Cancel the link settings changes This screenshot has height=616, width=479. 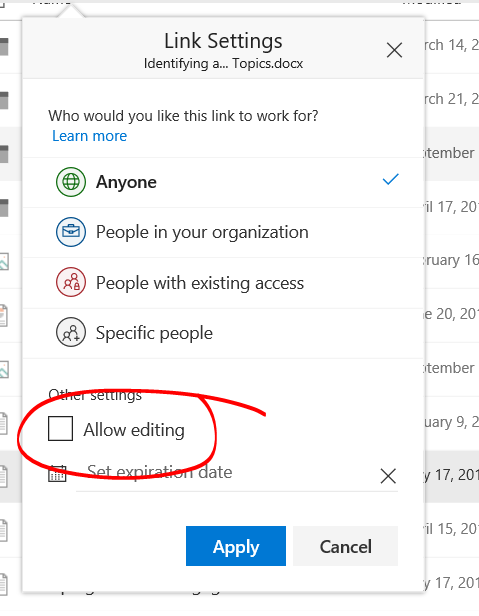click(x=345, y=546)
